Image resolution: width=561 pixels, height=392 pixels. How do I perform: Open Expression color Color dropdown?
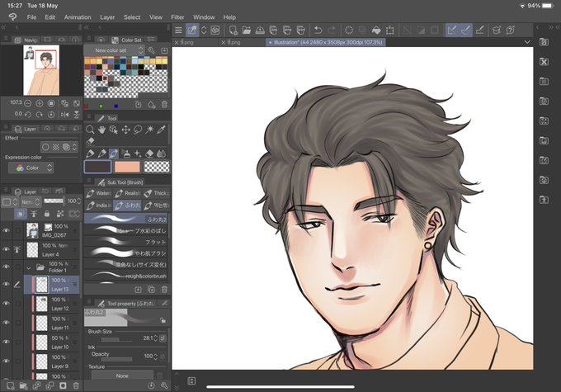click(x=31, y=168)
